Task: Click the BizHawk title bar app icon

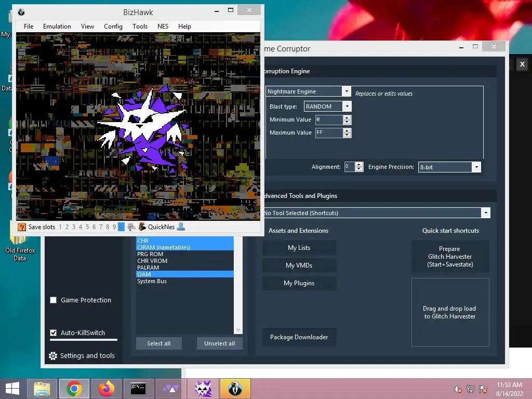Action: (21, 12)
